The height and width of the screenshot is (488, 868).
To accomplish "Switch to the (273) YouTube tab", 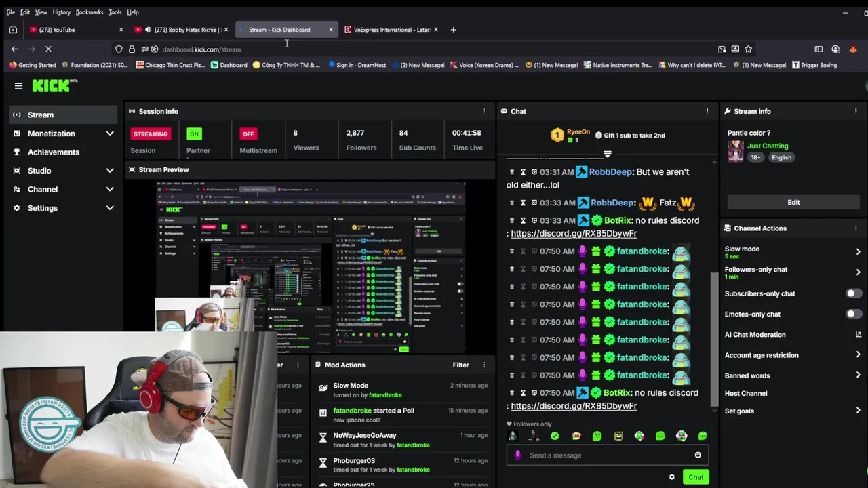I will coord(75,30).
